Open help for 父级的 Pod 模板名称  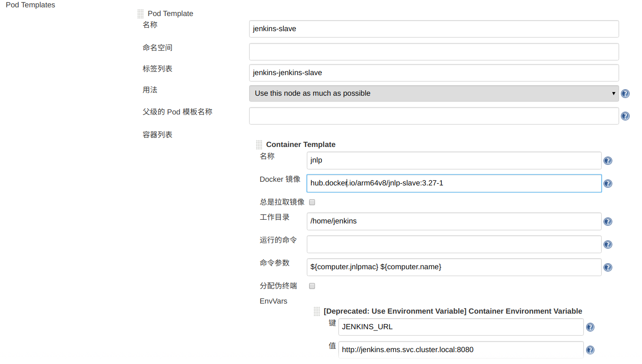tap(625, 116)
